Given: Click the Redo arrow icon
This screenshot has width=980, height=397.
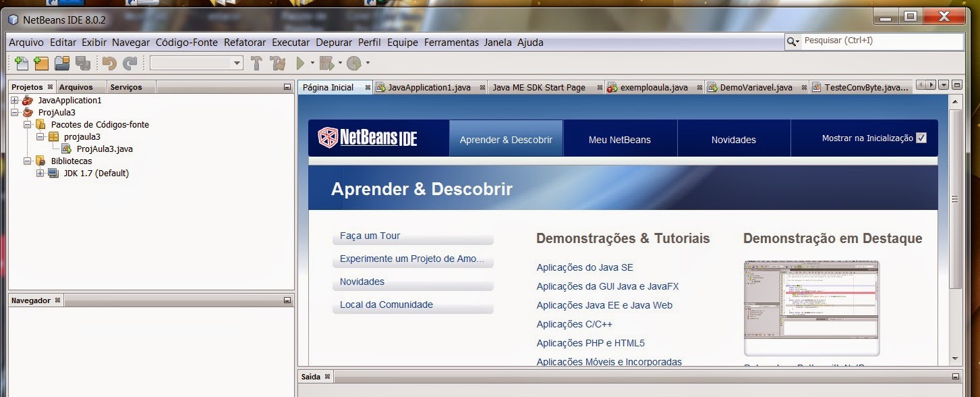Looking at the screenshot, I should (x=129, y=63).
